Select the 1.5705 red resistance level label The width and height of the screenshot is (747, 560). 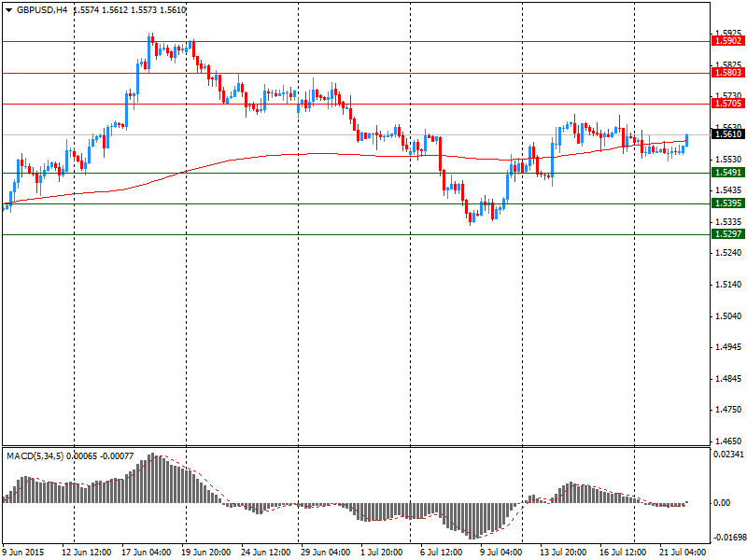[727, 104]
